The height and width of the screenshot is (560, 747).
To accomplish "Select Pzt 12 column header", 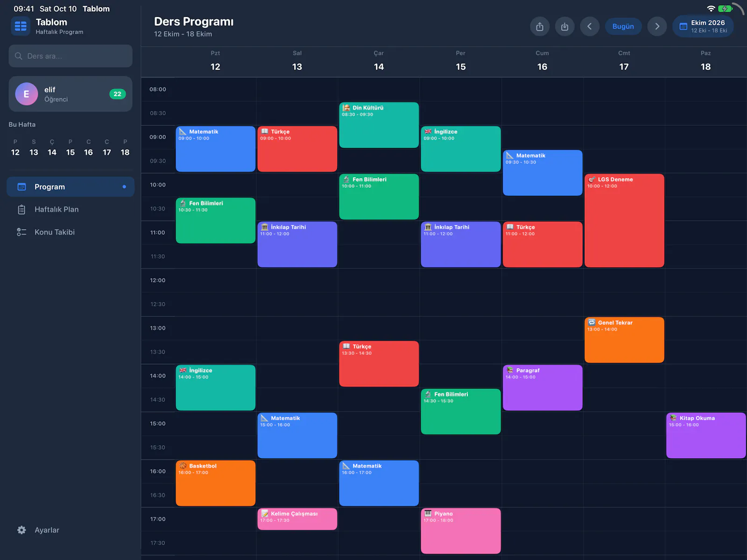I will tap(215, 61).
